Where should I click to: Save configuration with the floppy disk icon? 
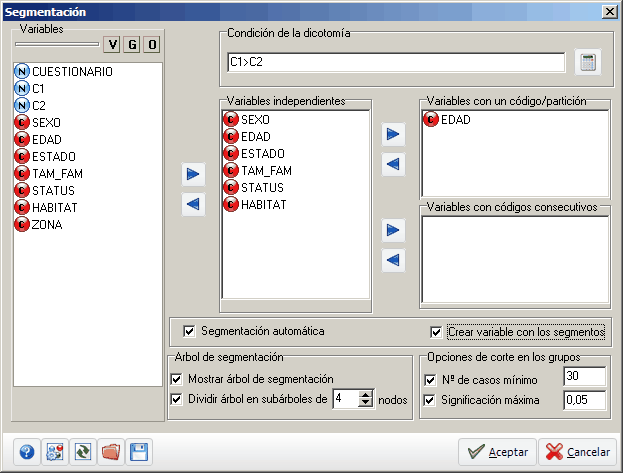point(139,452)
